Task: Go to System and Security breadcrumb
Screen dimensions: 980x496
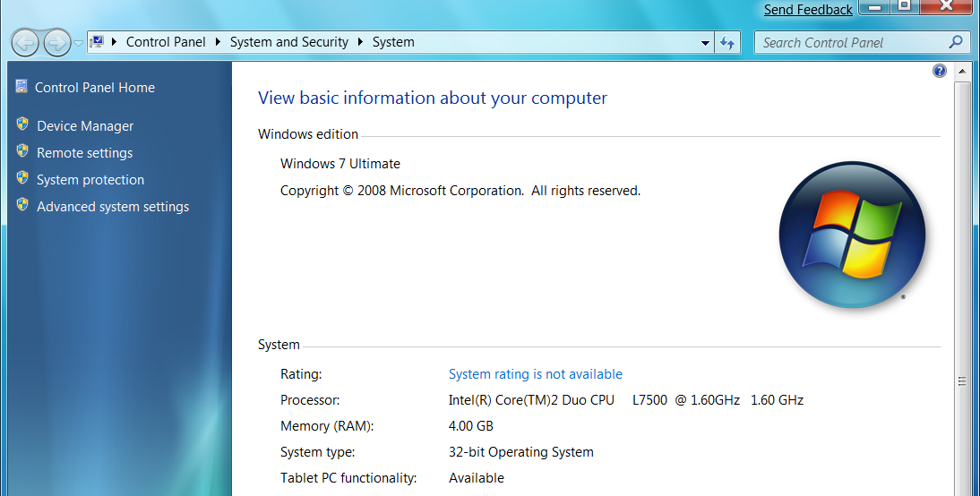Action: [x=288, y=42]
